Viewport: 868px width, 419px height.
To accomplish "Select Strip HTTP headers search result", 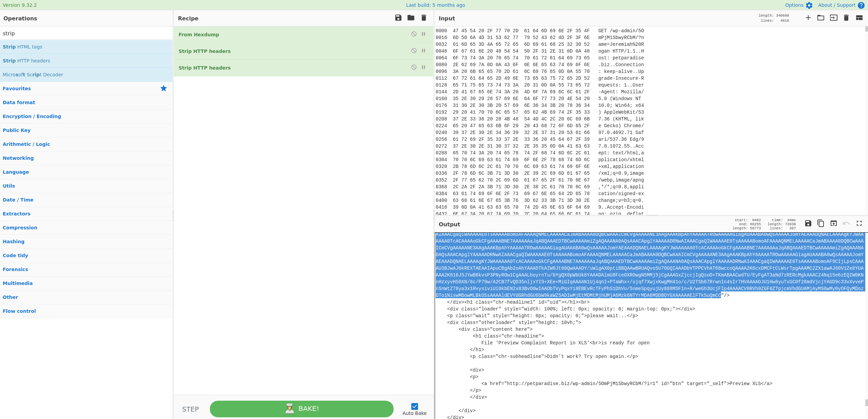I will pyautogui.click(x=86, y=61).
